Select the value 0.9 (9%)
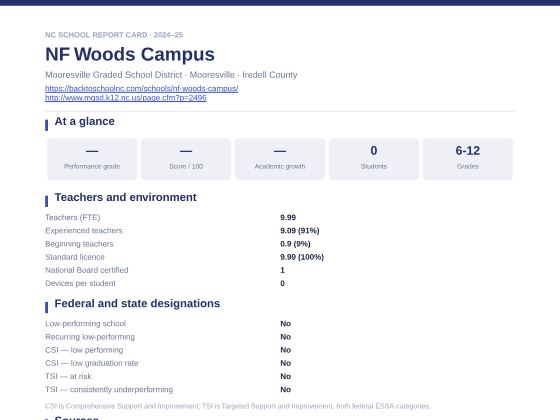This screenshot has height=420, width=560. tap(295, 244)
